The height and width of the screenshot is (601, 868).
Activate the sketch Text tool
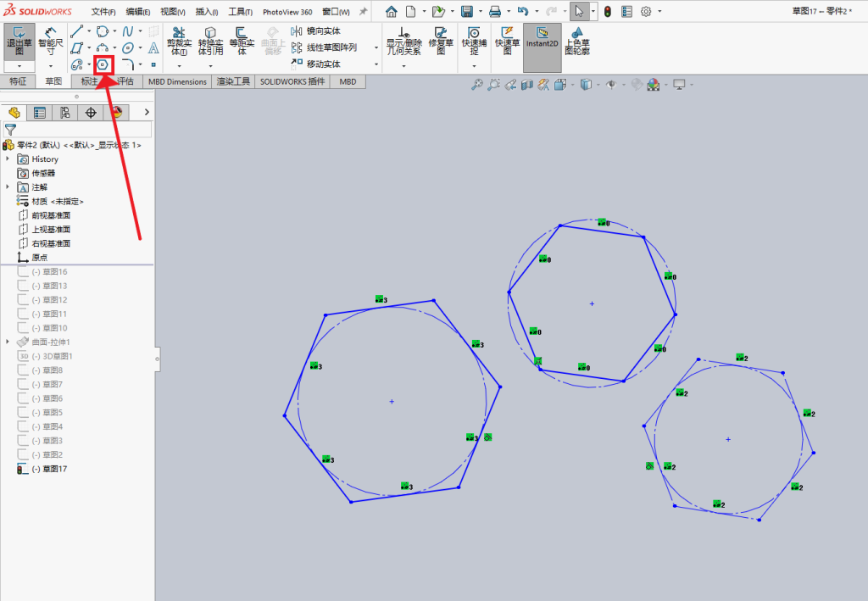(x=153, y=48)
